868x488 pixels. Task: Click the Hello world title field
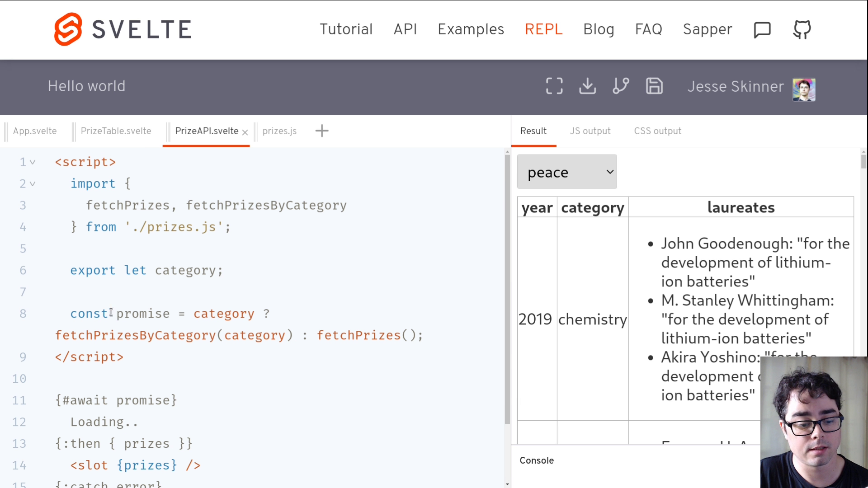point(87,86)
